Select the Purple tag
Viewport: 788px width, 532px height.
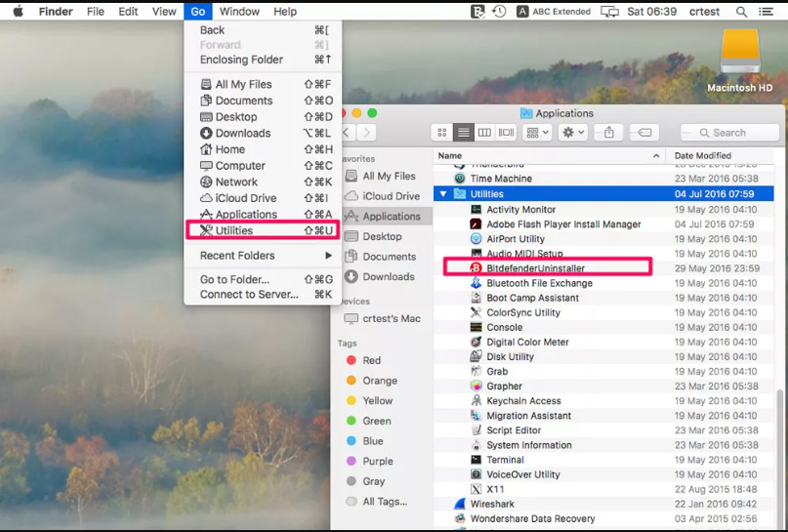pos(370,461)
